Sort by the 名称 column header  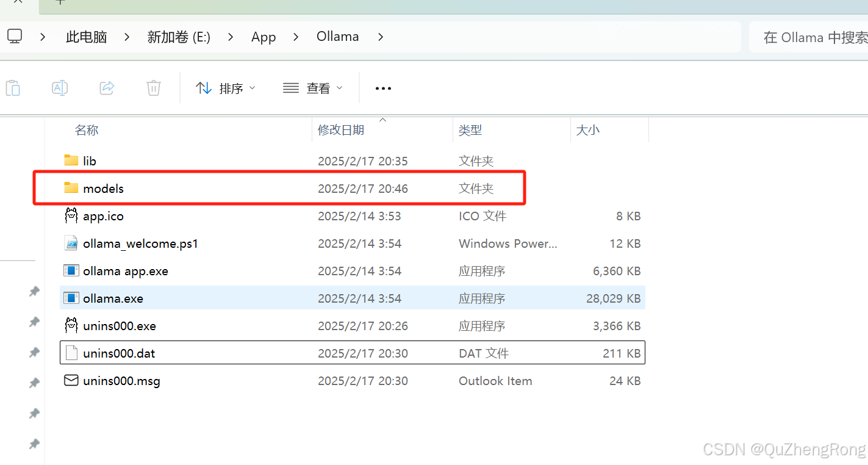pyautogui.click(x=87, y=130)
